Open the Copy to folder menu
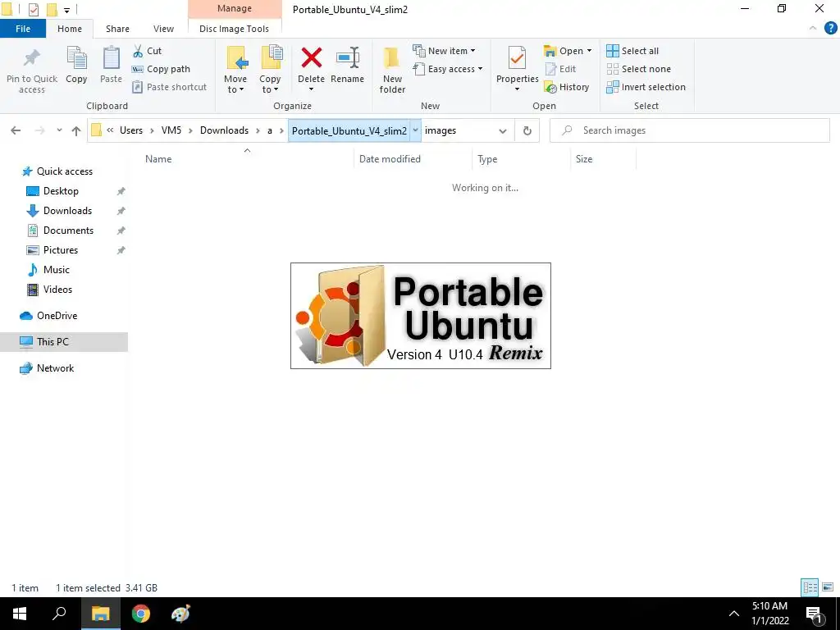 (270, 71)
